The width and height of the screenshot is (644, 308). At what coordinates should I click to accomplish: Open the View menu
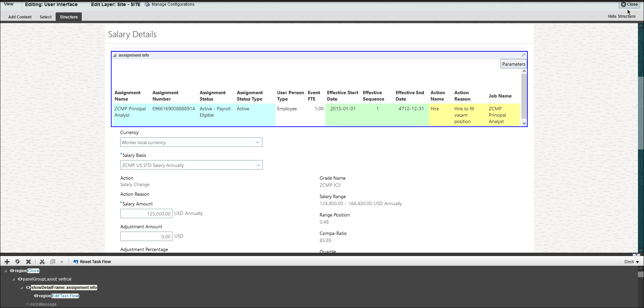(x=9, y=4)
